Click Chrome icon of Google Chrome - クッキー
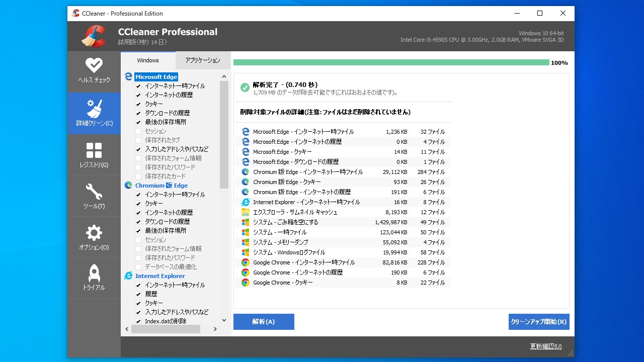The height and width of the screenshot is (362, 644). (246, 283)
